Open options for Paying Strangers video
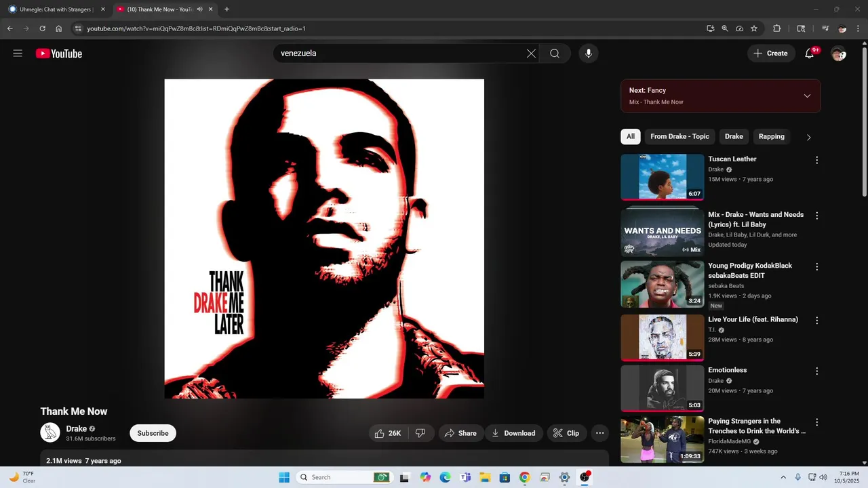The height and width of the screenshot is (488, 868). pyautogui.click(x=816, y=422)
